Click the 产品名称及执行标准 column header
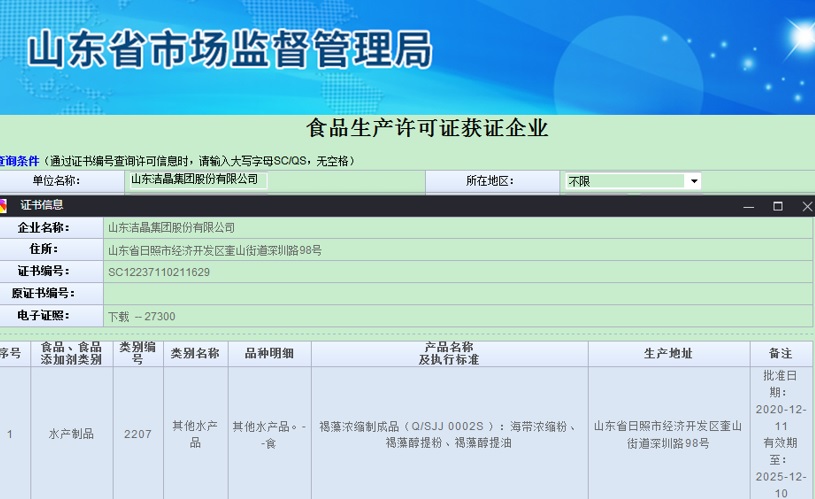 449,353
